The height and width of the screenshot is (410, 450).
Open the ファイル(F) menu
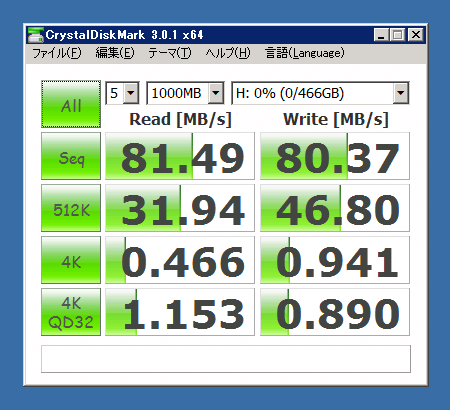[x=57, y=53]
